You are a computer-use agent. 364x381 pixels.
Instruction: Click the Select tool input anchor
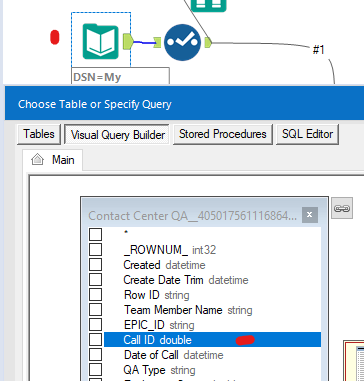pyautogui.click(x=157, y=42)
